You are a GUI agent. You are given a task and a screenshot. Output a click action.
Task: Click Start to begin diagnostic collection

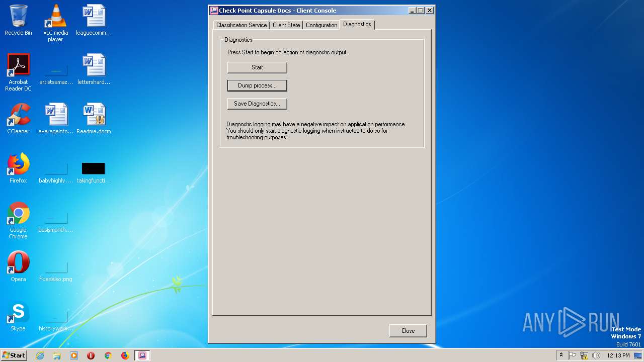257,67
